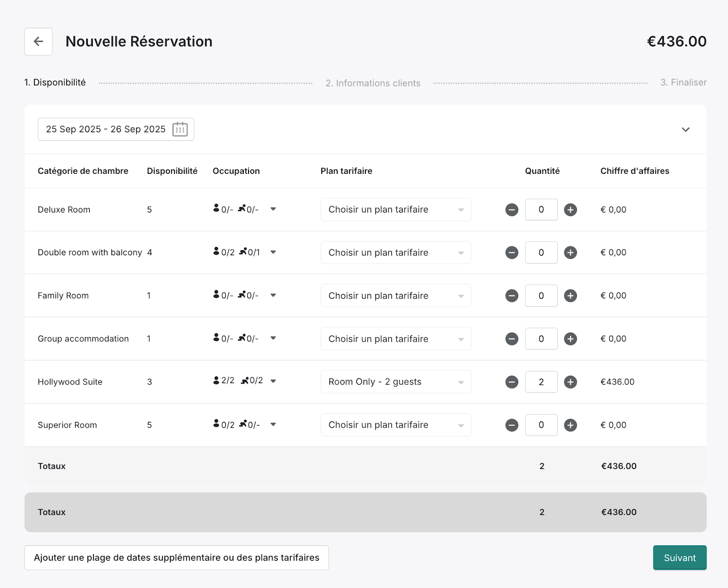Select step 1. Disponibilité

[55, 82]
